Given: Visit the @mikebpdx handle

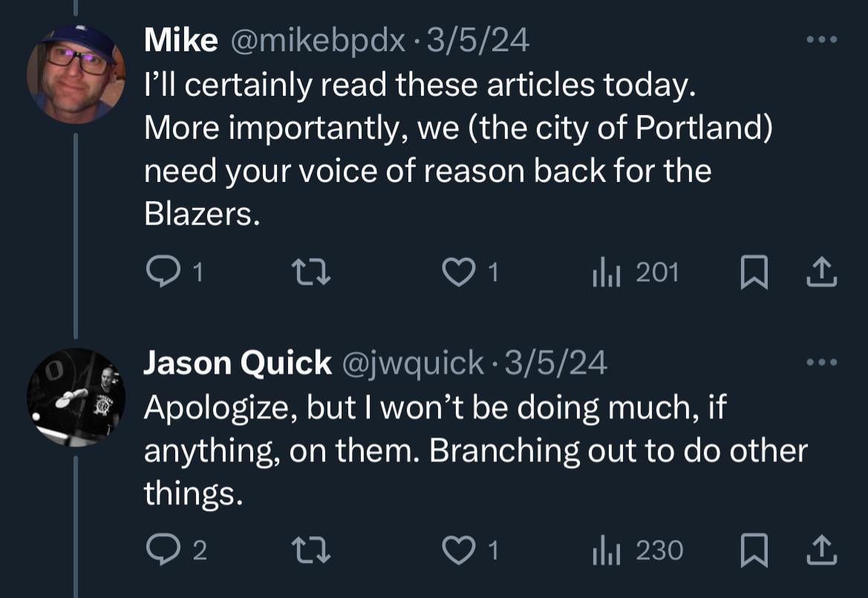Looking at the screenshot, I should click(x=318, y=41).
